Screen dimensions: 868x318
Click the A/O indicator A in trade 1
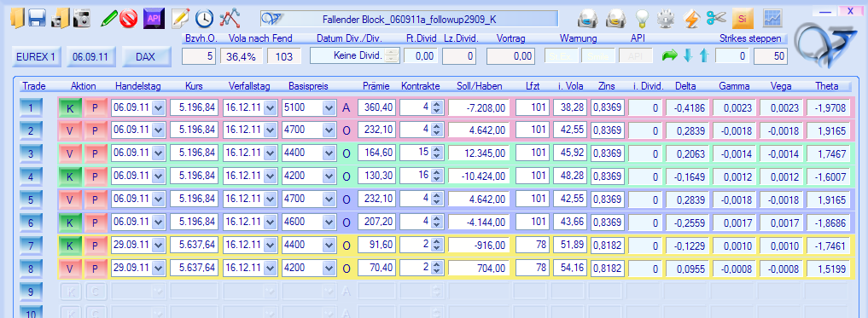tap(347, 107)
